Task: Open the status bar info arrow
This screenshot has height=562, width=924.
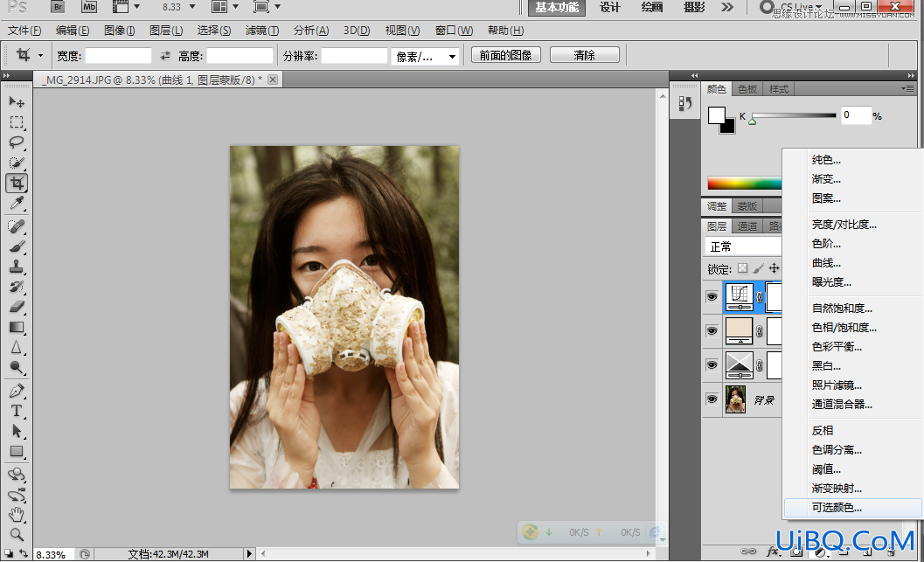Action: coord(248,554)
